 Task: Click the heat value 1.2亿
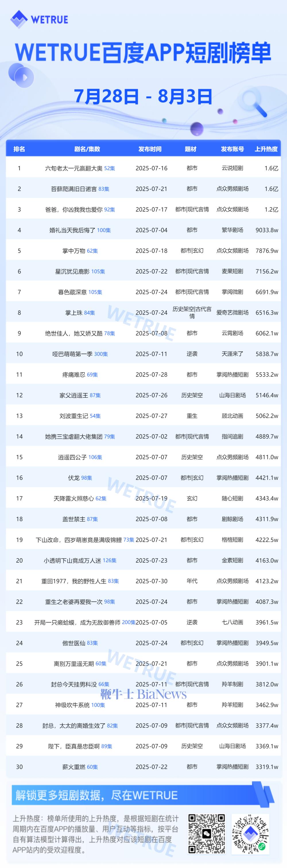(x=271, y=210)
